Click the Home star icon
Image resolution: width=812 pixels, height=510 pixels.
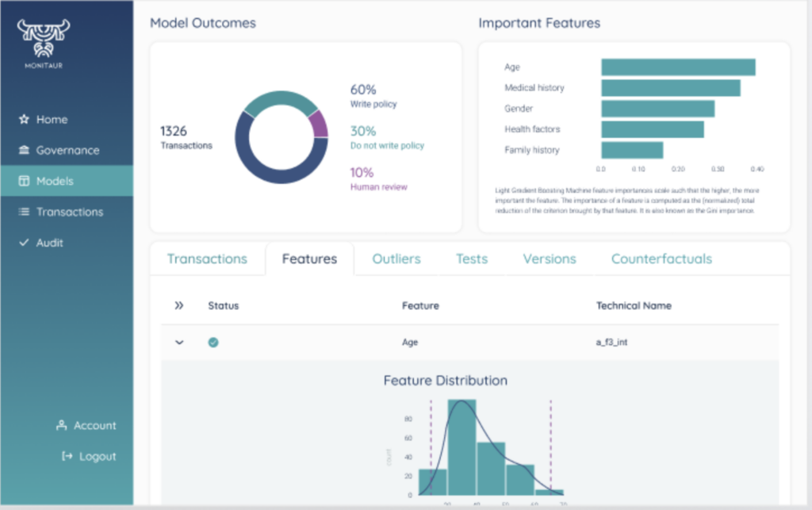24,119
